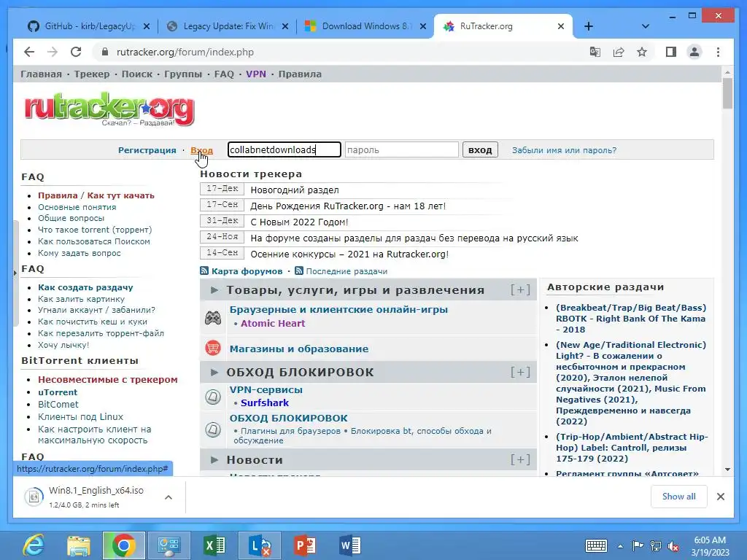This screenshot has width=747, height=560.
Task: Click the RSS icon beside Последние раздачи
Action: 299,271
